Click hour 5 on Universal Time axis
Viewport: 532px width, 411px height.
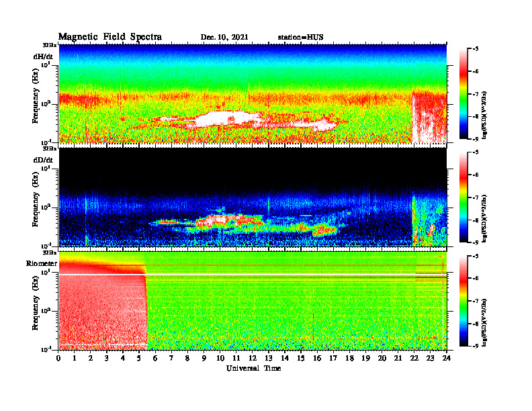coord(139,358)
